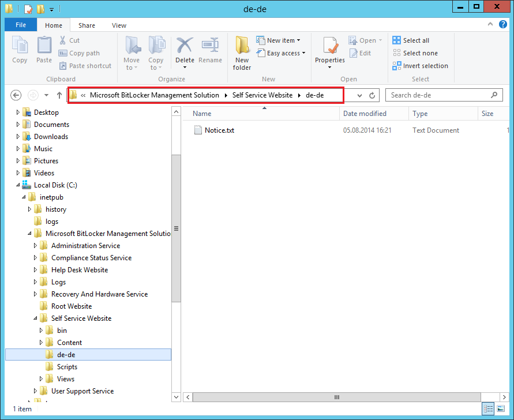Collapse the inetpub tree node
The image size is (514, 420).
pos(24,197)
